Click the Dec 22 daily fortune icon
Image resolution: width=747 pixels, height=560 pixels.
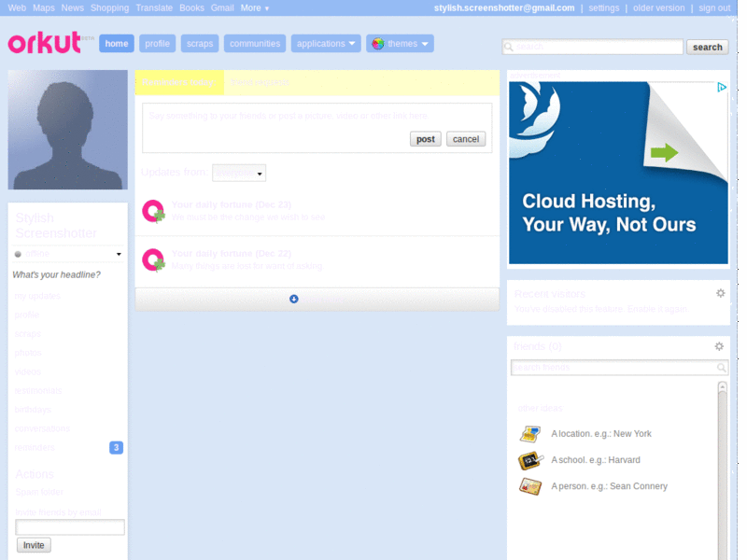click(x=153, y=260)
